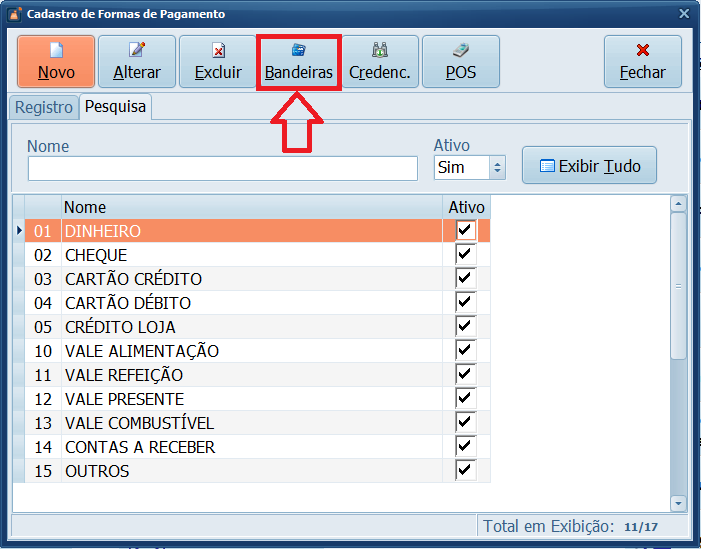Click Fechar to close the form
Screen dimensions: 701x549
(x=642, y=62)
